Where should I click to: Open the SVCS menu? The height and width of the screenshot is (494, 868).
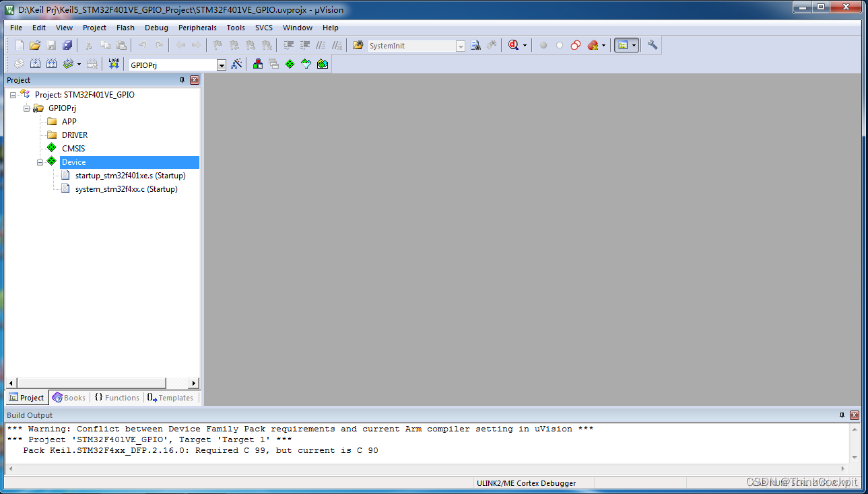pyautogui.click(x=264, y=28)
